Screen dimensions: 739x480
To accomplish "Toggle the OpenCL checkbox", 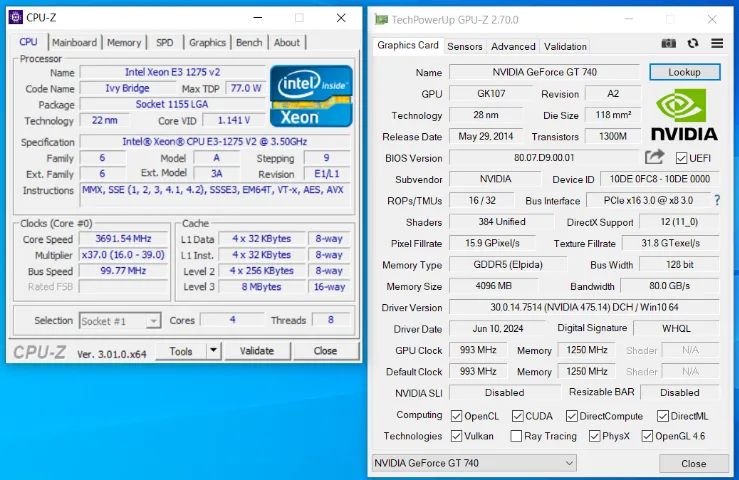I will point(456,416).
